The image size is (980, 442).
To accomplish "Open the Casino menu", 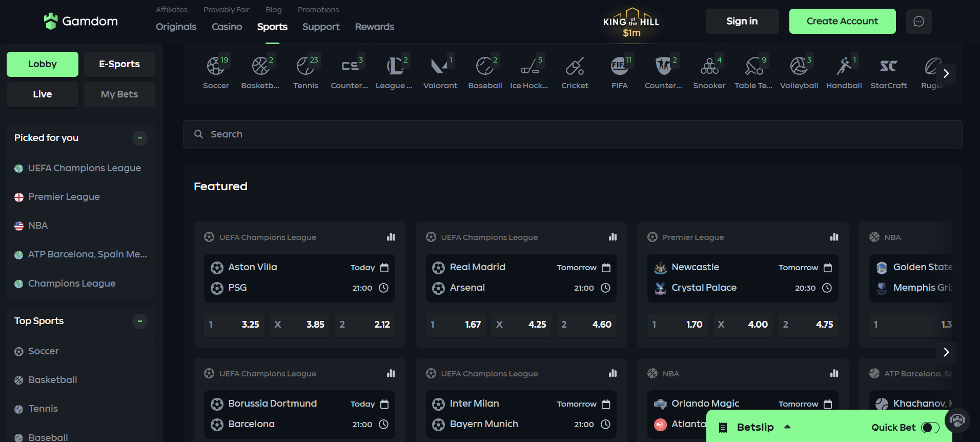I will tap(227, 27).
